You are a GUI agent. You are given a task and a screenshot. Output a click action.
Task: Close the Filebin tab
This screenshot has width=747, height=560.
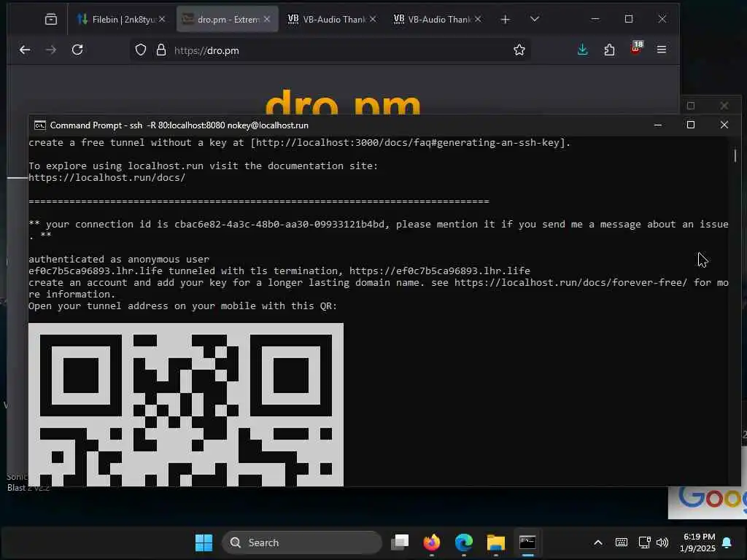tap(162, 19)
